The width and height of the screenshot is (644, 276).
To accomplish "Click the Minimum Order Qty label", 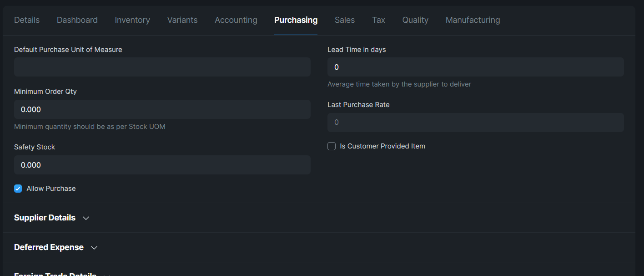I will (45, 92).
